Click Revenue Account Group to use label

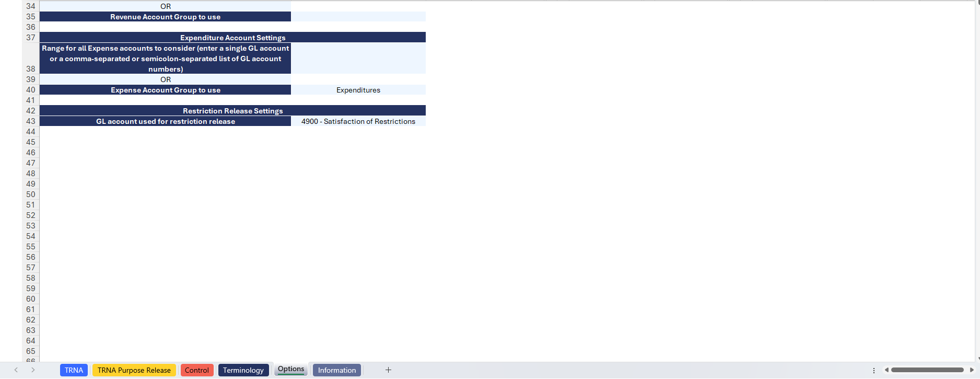(x=165, y=17)
